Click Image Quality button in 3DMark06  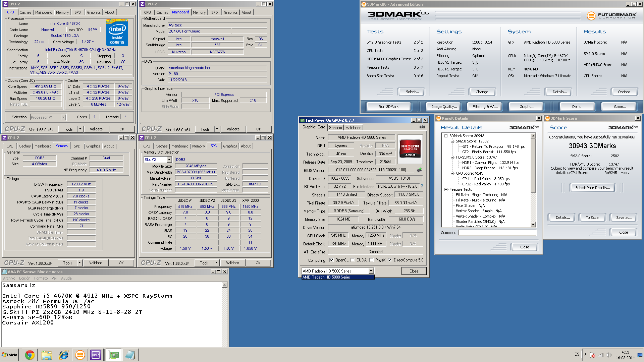444,107
